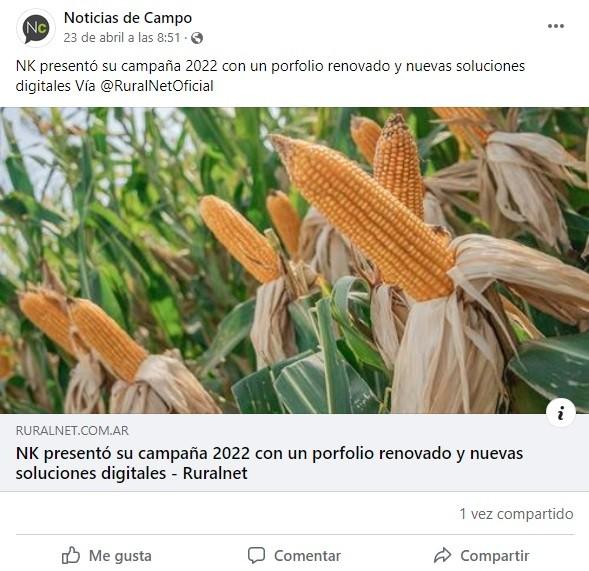This screenshot has width=589, height=571.
Task: Click the public globe audience icon
Action: tap(197, 38)
